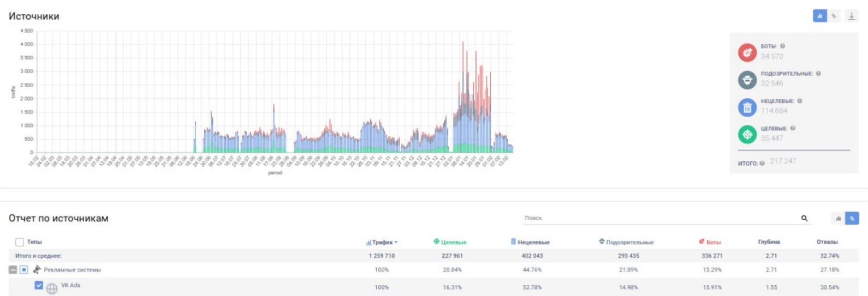Switch Источники chart to absolute bar view
868x296 pixels.
(x=819, y=16)
